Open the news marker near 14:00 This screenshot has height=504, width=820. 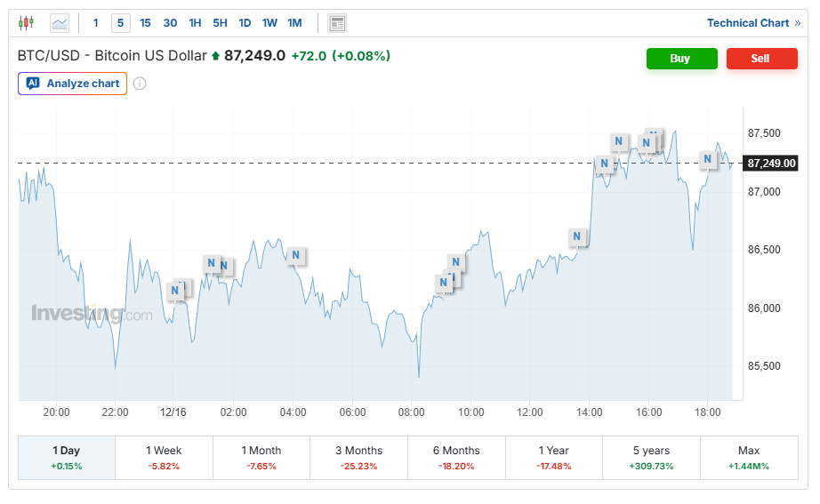(578, 236)
